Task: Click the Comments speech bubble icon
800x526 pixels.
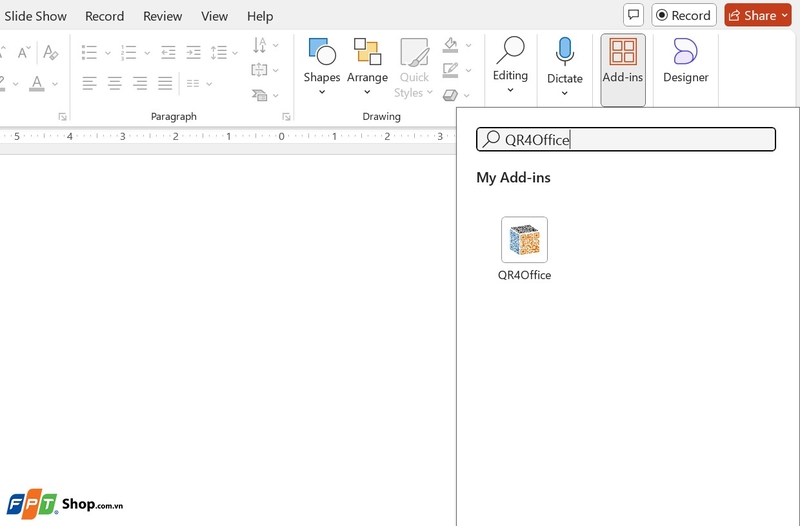Action: pyautogui.click(x=632, y=15)
